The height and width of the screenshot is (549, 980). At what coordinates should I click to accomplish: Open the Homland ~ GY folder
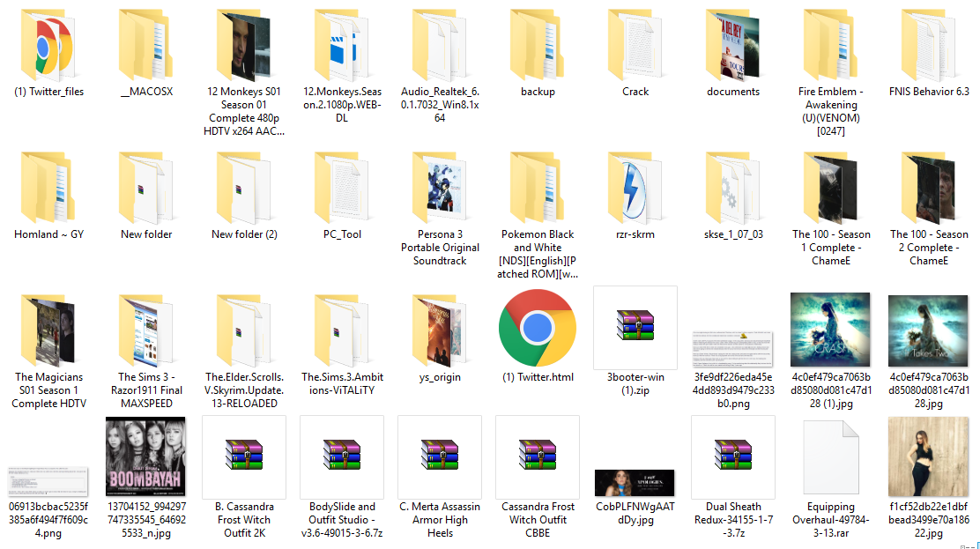[48, 188]
